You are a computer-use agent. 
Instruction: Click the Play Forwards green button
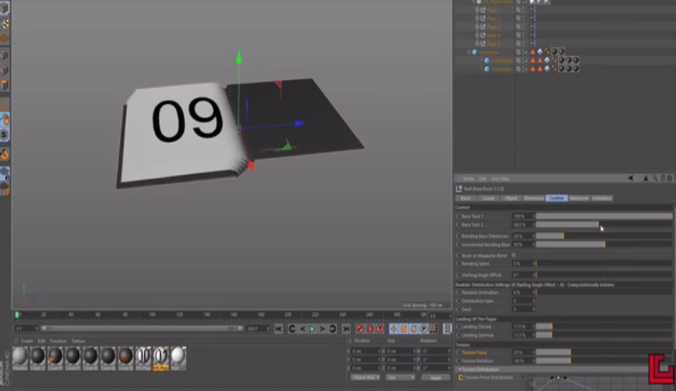(312, 329)
